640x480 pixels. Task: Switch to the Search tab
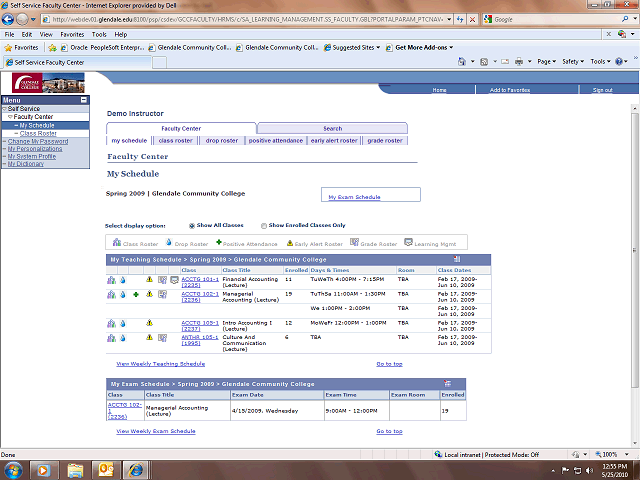pyautogui.click(x=332, y=128)
